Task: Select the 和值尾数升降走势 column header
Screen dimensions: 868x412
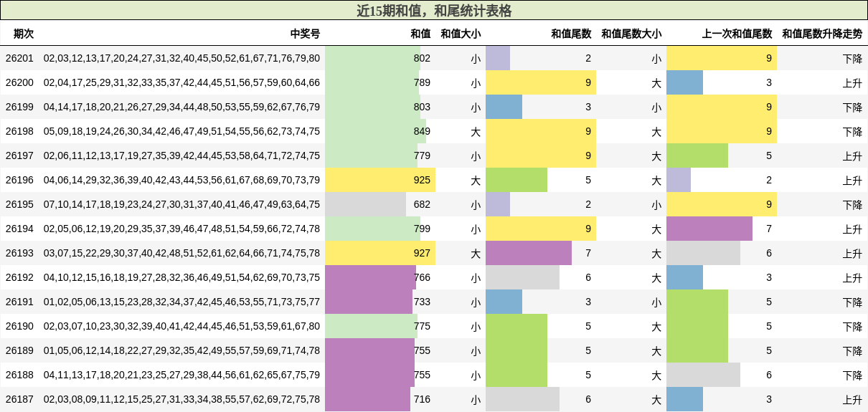Action: coord(822,34)
